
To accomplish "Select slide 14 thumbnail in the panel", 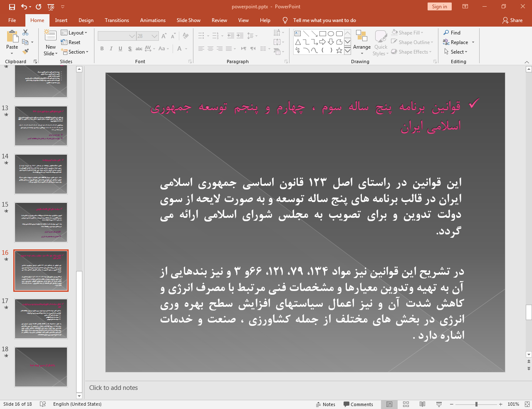I will point(41,174).
